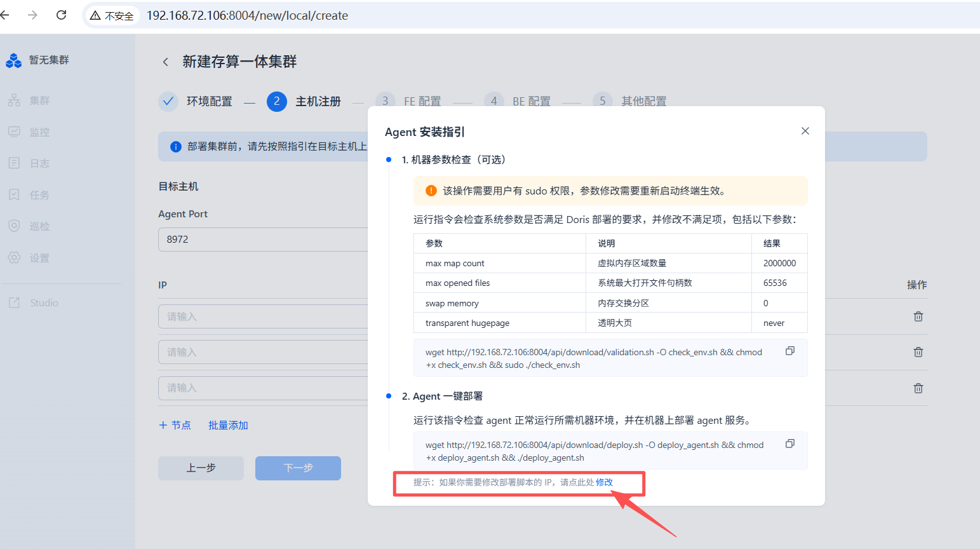Click the 修改 link for deploy script IP
This screenshot has width=980, height=549.
point(604,482)
